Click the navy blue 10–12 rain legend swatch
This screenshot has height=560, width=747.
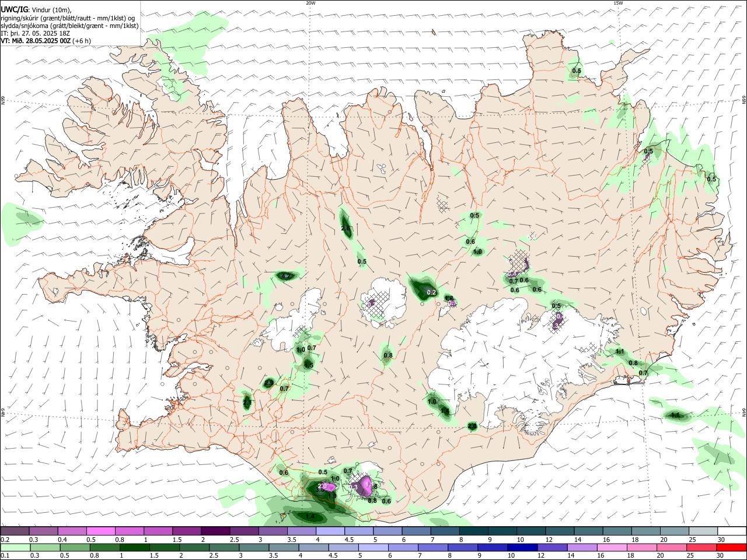[522, 547]
